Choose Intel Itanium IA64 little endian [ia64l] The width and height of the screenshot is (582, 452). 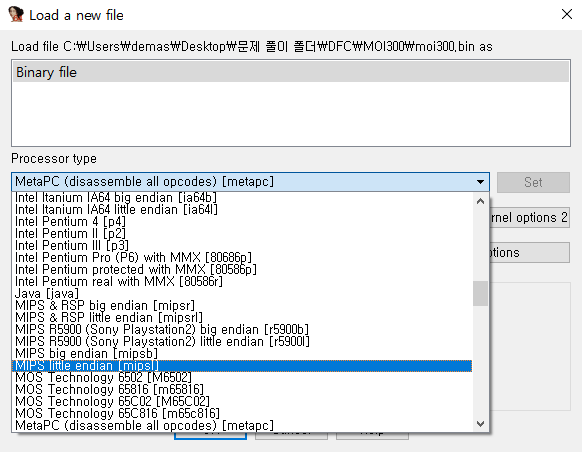(243, 210)
